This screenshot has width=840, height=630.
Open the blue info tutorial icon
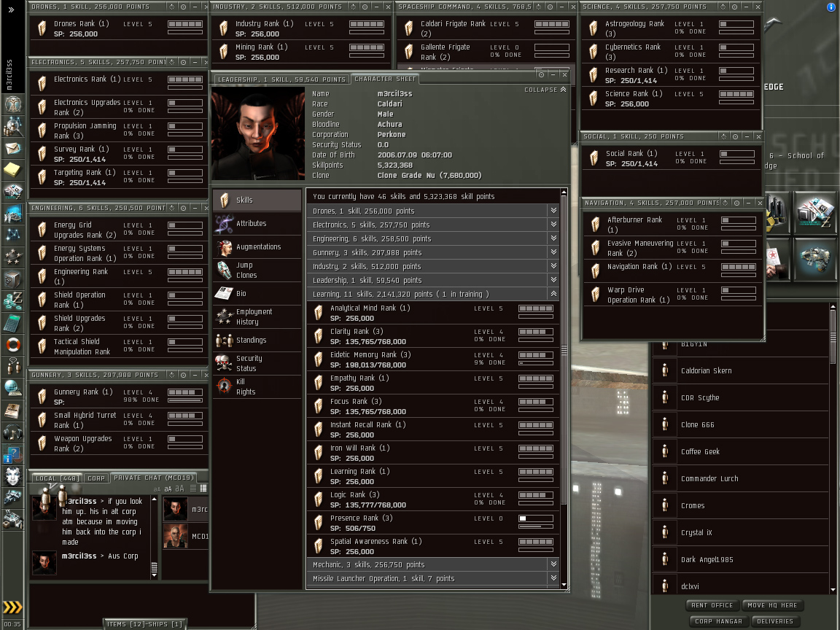[13, 454]
